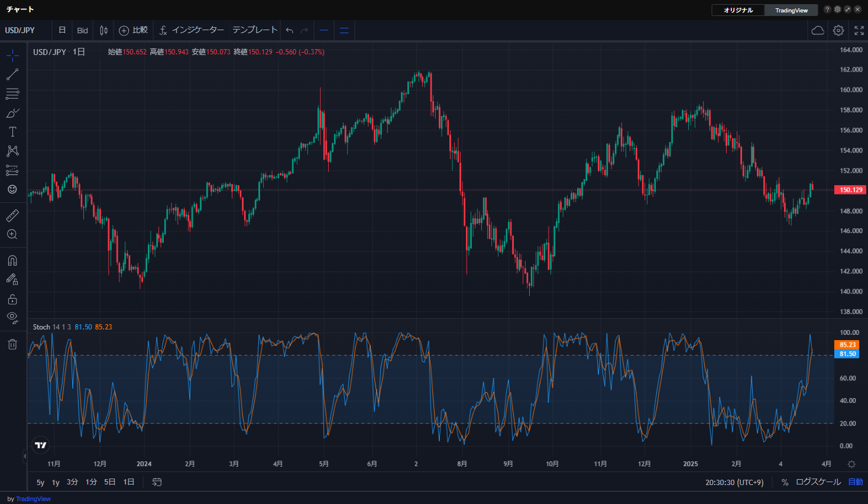Open the emoji icons tool
The image size is (868, 504).
click(x=12, y=189)
